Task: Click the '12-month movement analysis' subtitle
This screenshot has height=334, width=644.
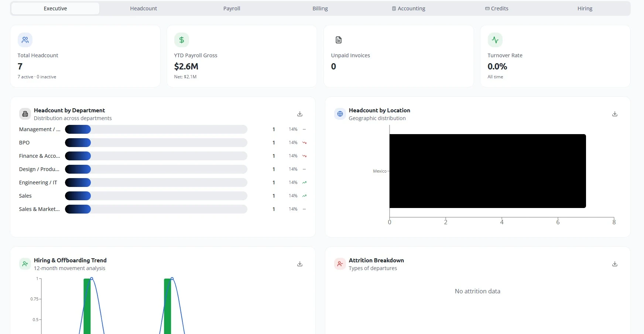Action: point(69,268)
